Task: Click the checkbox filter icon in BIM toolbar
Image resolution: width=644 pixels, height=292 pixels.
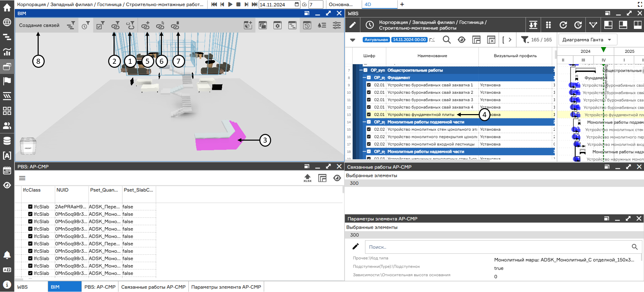Action: coord(100,26)
